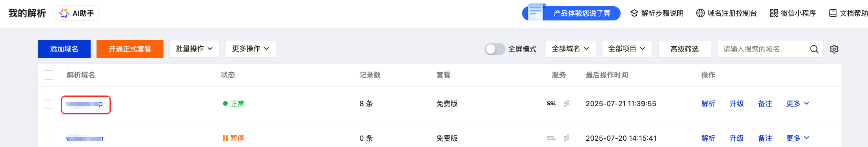Click the 产品体验您说了算 banner

[571, 13]
